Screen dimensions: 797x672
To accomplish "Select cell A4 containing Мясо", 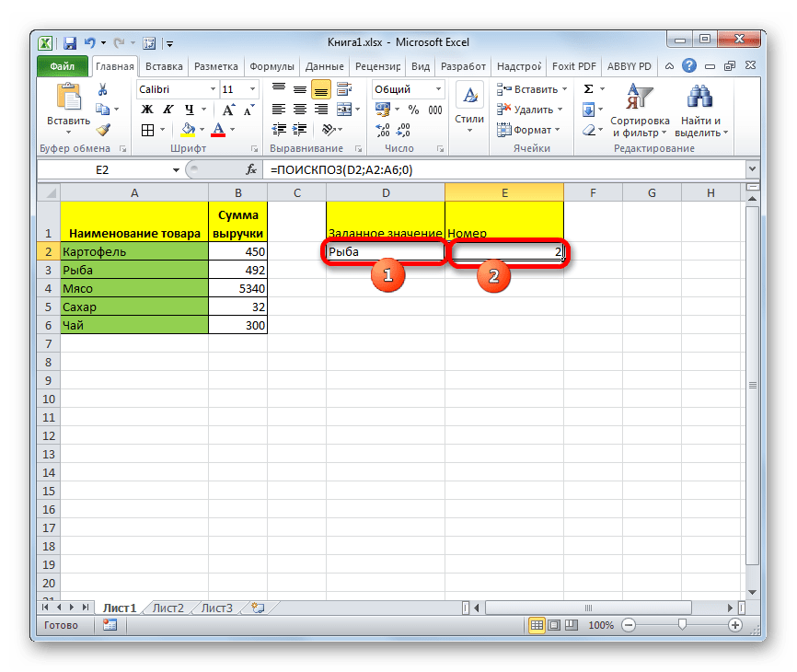I will [134, 289].
